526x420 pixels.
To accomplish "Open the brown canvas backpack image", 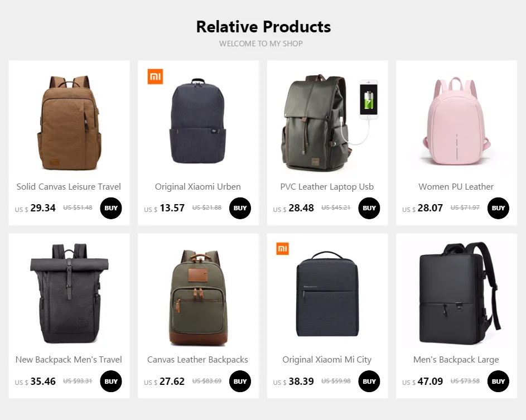I will pos(69,123).
